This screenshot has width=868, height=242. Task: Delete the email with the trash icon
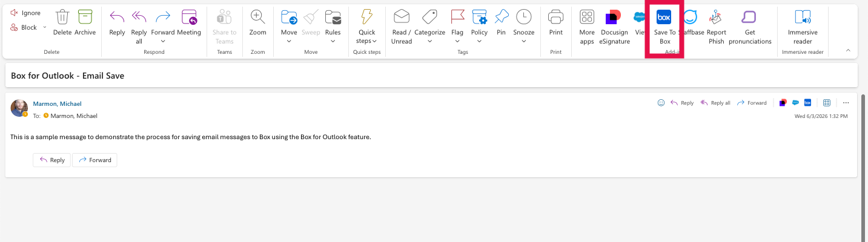pos(62,23)
